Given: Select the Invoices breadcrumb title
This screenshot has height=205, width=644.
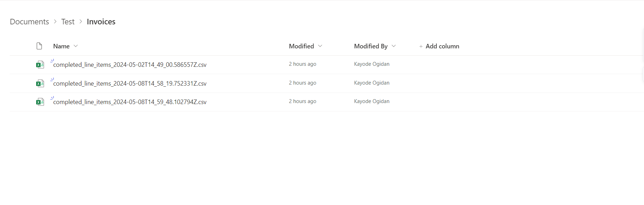Looking at the screenshot, I should click(101, 22).
